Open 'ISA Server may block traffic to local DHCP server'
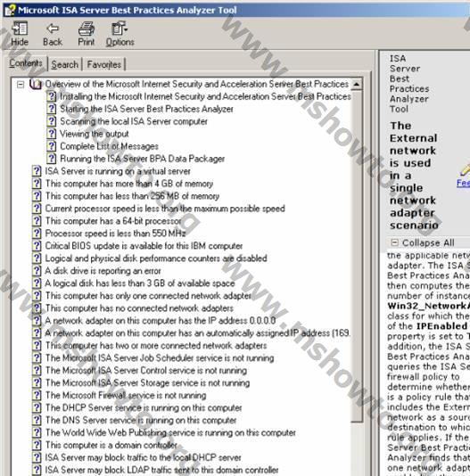470x476 pixels. pyautogui.click(x=143, y=458)
